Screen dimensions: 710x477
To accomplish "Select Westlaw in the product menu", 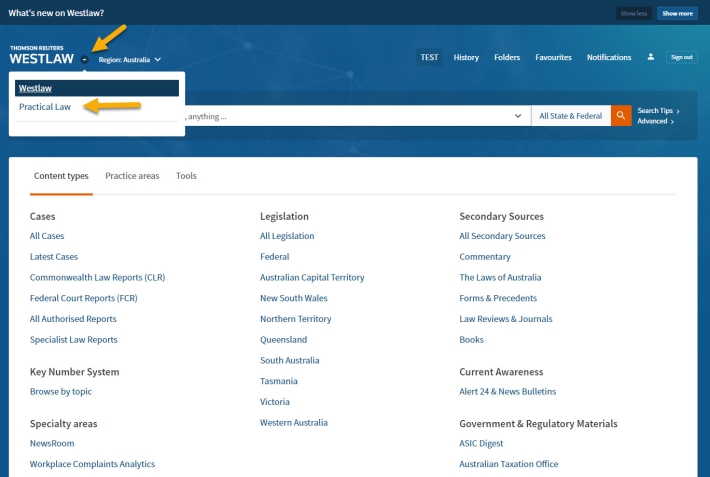I will [97, 88].
